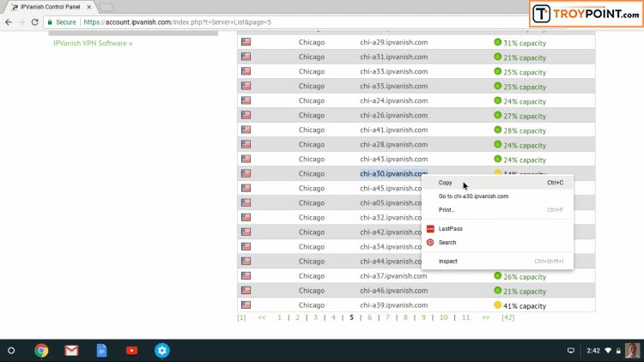Viewport: 644px width, 362px height.
Task: Go to page 10 of server list
Action: click(x=444, y=317)
